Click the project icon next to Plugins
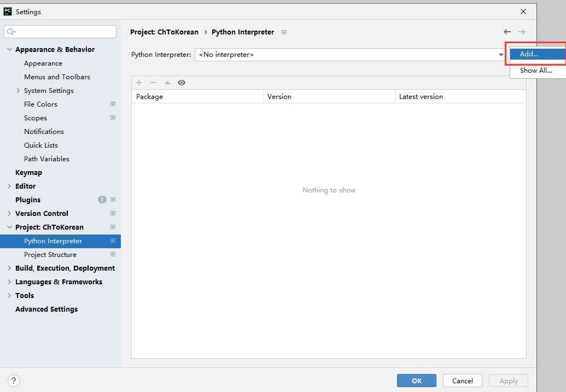The image size is (566, 392). pyautogui.click(x=113, y=200)
